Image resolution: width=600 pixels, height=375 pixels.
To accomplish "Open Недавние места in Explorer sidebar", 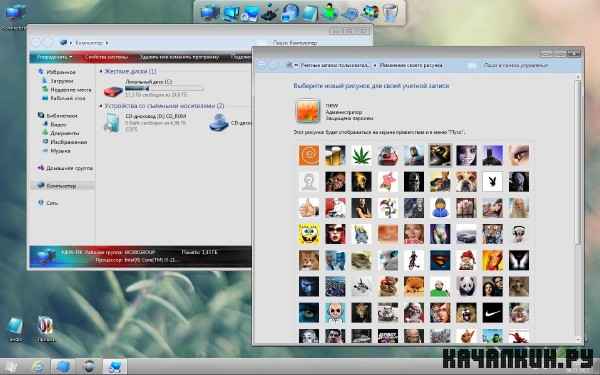I will coord(71,90).
